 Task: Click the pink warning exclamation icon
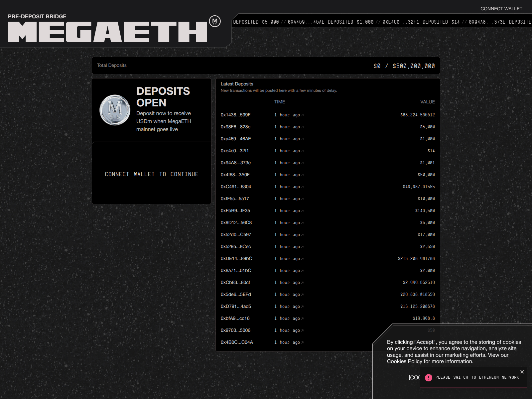(x=429, y=377)
